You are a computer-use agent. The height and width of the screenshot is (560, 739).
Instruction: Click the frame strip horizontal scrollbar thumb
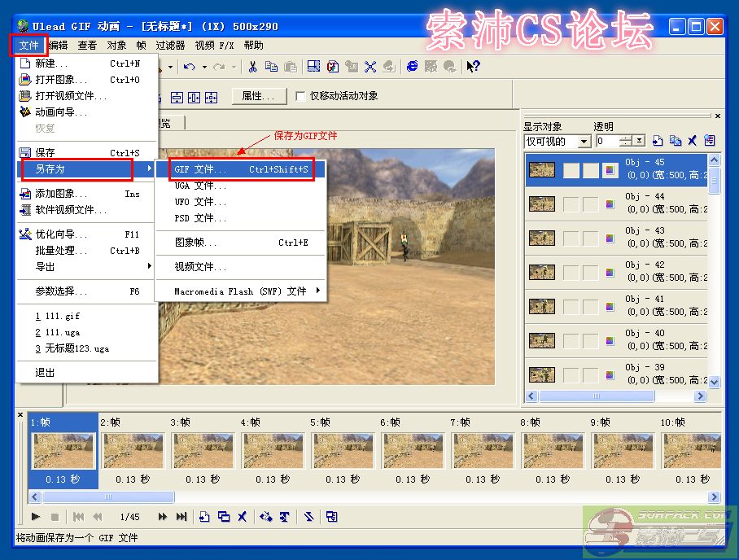coord(108,497)
